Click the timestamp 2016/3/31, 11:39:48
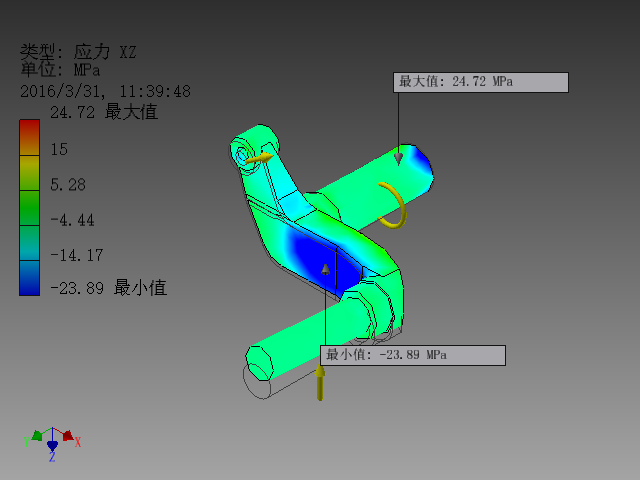The width and height of the screenshot is (640, 480). pyautogui.click(x=105, y=91)
